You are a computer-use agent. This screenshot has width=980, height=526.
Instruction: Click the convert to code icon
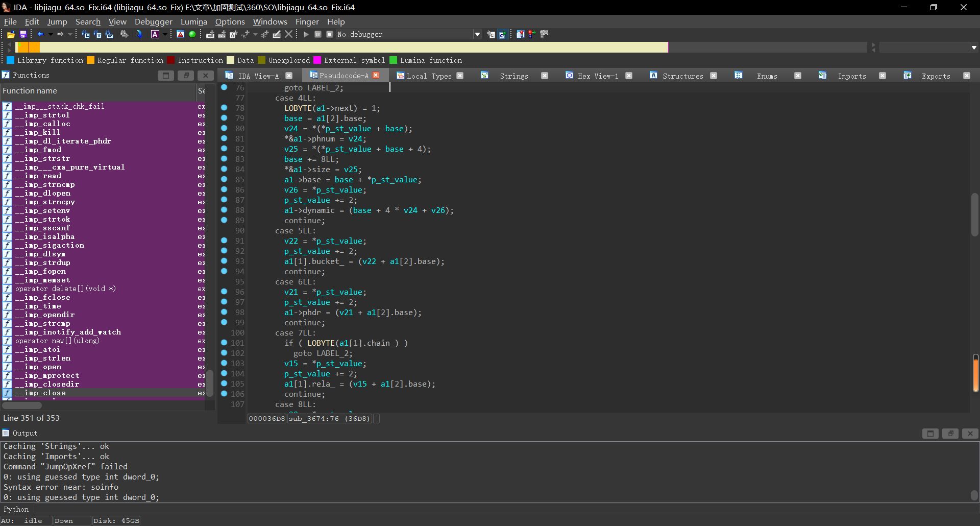pyautogui.click(x=210, y=34)
